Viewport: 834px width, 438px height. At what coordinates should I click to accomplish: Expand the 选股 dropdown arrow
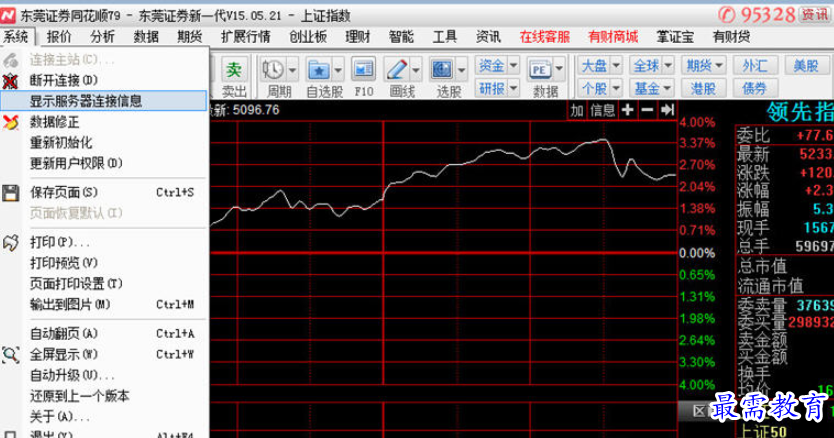click(x=462, y=70)
